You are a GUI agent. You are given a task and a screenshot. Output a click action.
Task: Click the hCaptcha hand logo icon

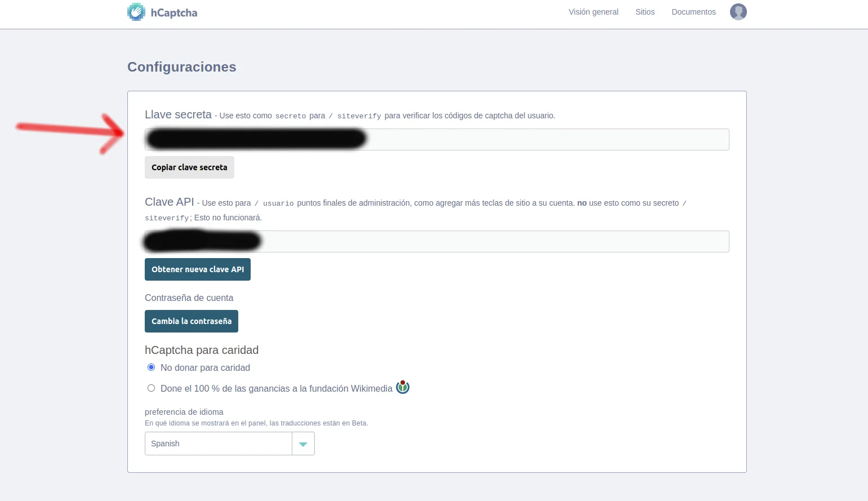point(136,12)
